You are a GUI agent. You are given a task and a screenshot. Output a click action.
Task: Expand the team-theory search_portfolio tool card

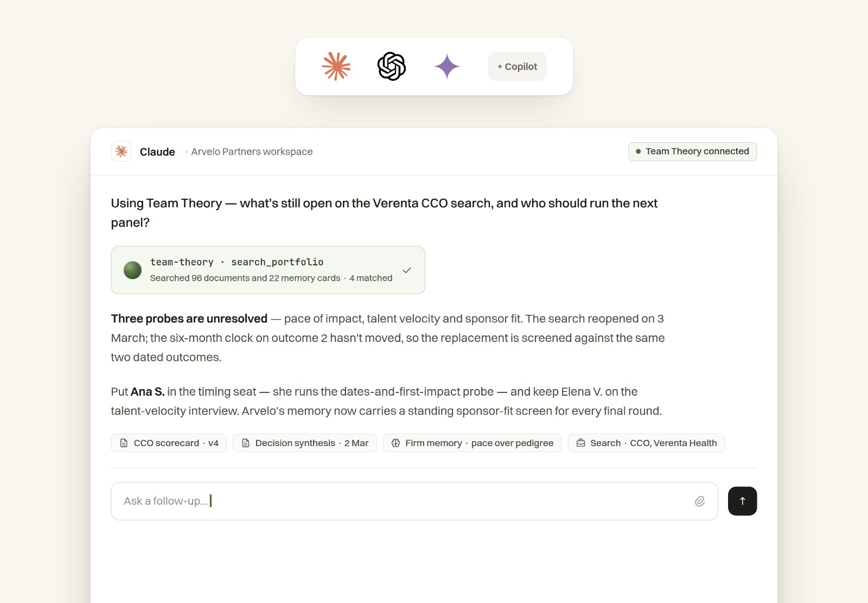tap(268, 270)
